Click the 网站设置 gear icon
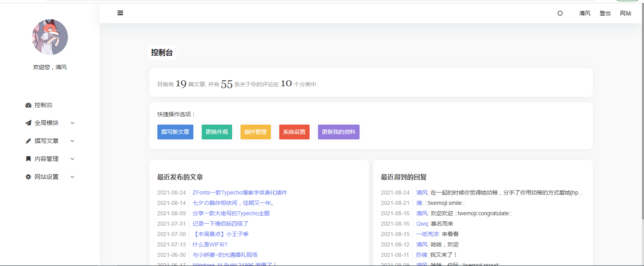 (28, 177)
